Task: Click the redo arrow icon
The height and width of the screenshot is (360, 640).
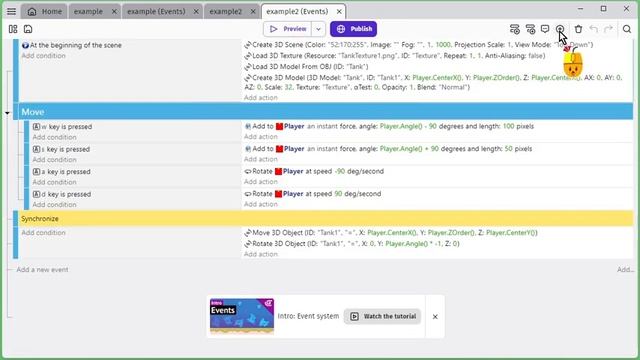Action: (608, 29)
